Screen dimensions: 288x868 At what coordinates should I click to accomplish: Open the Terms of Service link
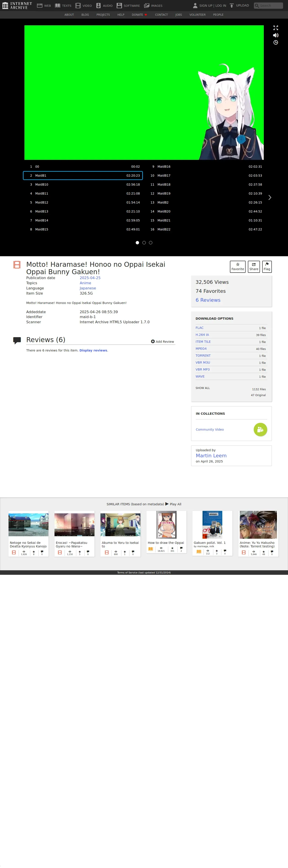click(x=144, y=573)
